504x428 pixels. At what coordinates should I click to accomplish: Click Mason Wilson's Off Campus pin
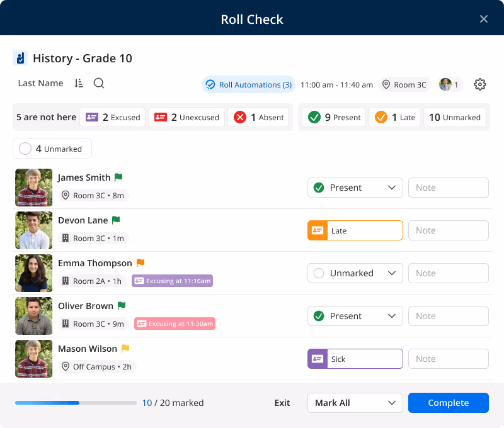[66, 366]
